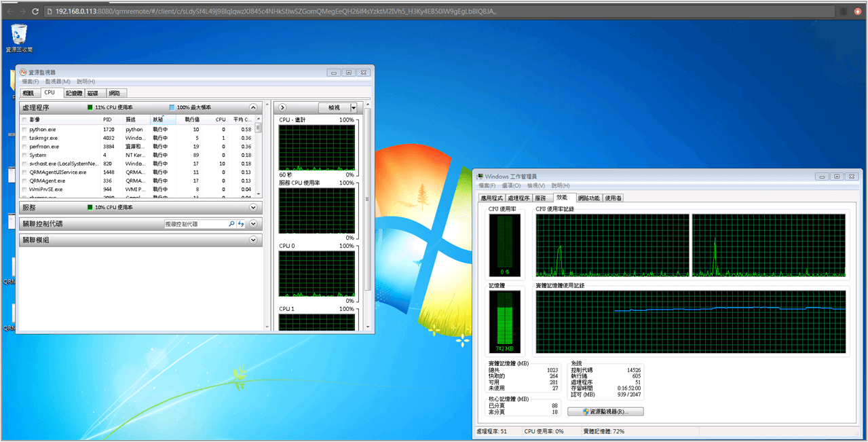Open 說明(H) menu in Resource Monitor
Viewport: 868px width, 442px height.
tap(86, 81)
